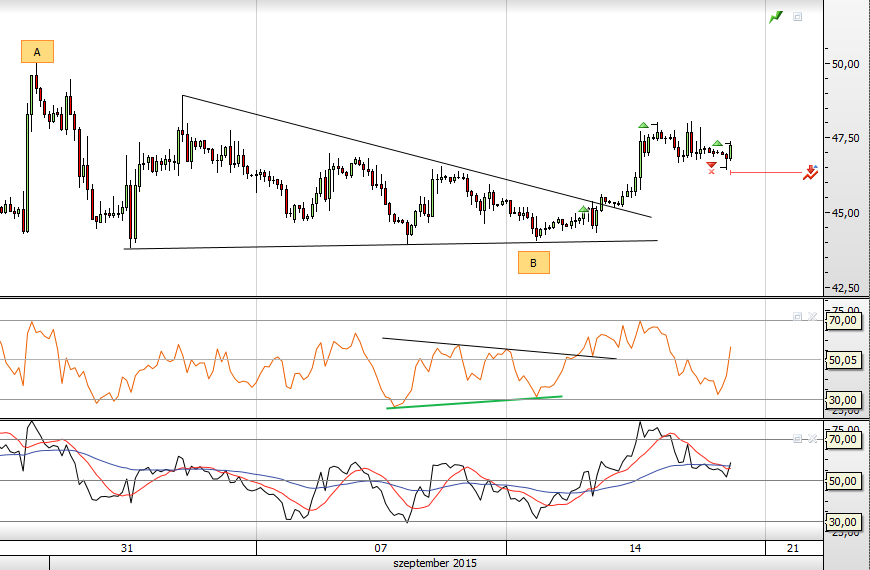The width and height of the screenshot is (870, 570).
Task: Click the date label 14 on the time axis
Action: [635, 548]
